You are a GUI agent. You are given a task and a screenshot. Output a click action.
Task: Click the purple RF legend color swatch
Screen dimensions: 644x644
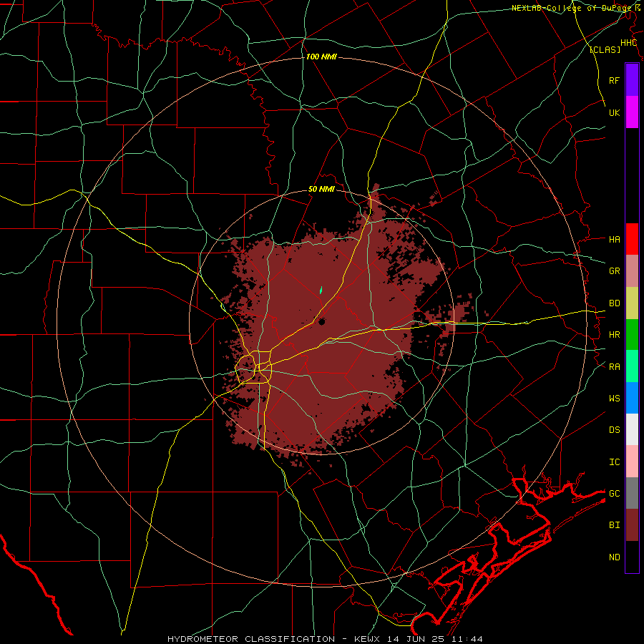(632, 80)
